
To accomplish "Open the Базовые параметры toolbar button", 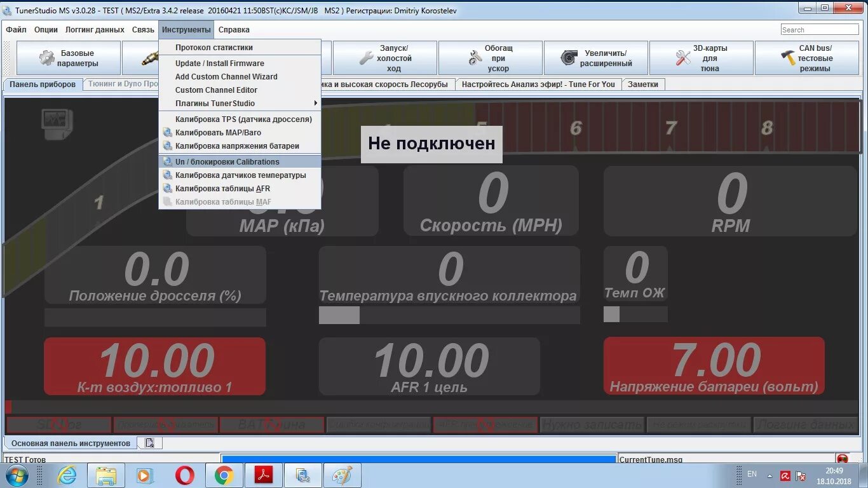I will pos(68,58).
